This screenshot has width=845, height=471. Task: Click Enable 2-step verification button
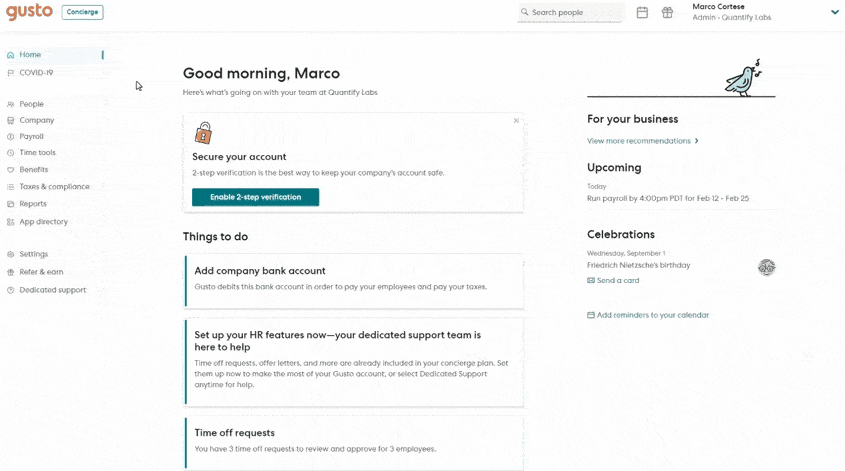tap(255, 197)
